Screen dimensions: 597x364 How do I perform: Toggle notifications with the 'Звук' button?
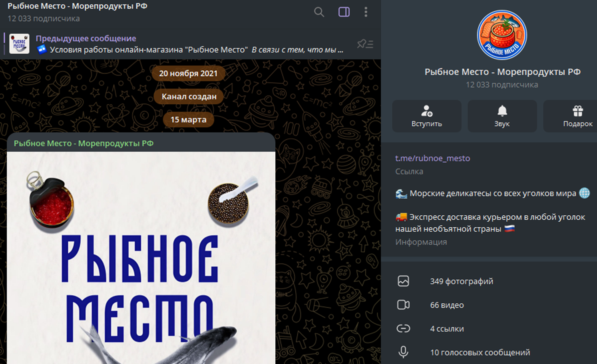tap(502, 116)
